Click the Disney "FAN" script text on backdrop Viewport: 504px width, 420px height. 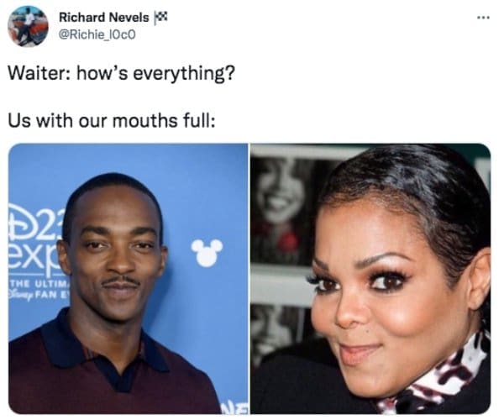38,295
